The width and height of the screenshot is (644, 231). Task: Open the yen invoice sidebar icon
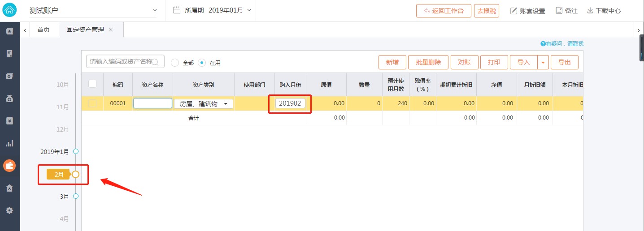pyautogui.click(x=9, y=121)
